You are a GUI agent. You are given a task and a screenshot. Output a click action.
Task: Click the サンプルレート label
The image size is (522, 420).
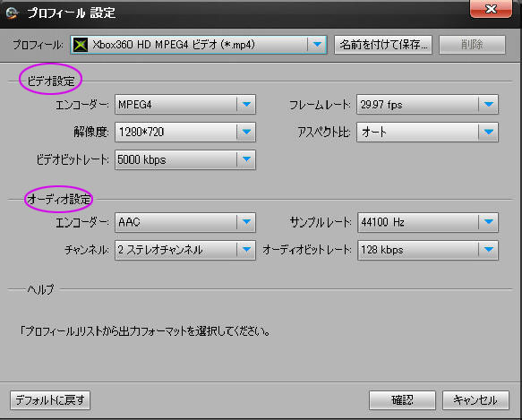(321, 222)
